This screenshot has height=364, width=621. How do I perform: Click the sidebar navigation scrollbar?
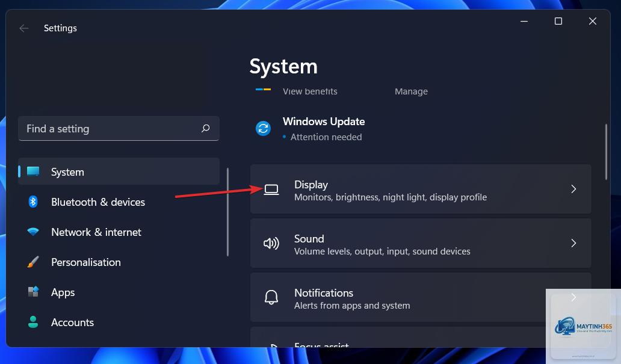click(227, 212)
